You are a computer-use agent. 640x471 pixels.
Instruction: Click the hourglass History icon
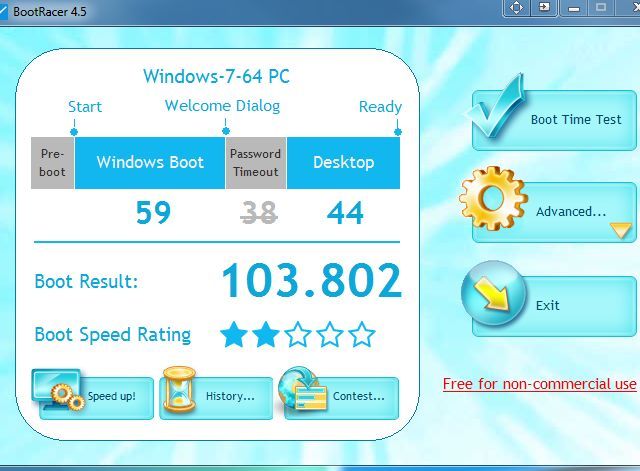click(179, 390)
